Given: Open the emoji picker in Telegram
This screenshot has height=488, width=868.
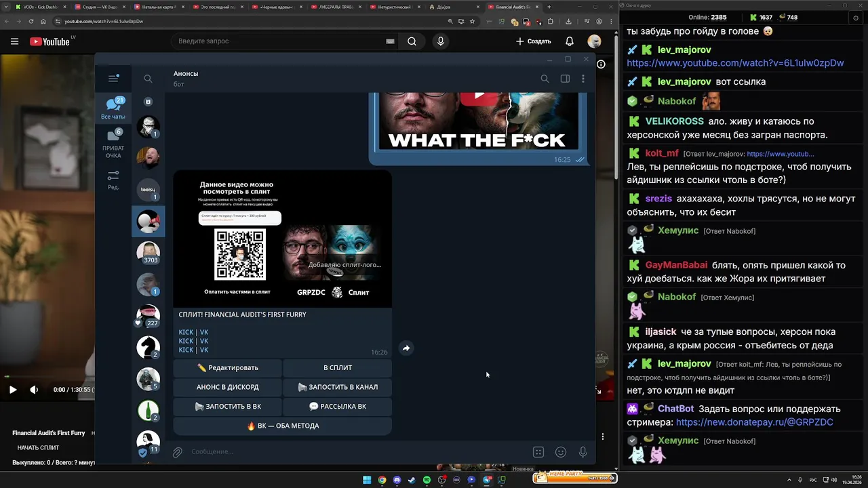Looking at the screenshot, I should pos(561,452).
